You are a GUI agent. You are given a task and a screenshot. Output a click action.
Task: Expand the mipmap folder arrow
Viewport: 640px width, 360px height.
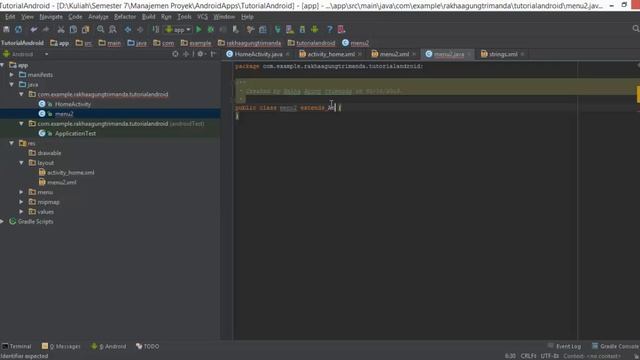(x=22, y=202)
